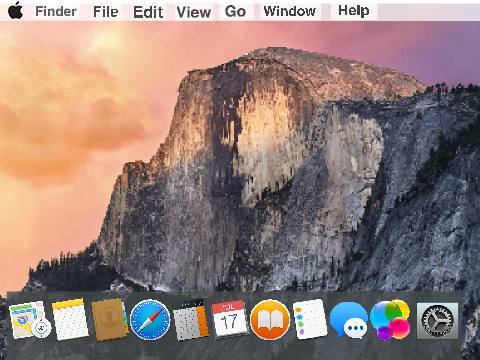
Task: Open Messages speech bubble icon
Action: [x=349, y=320]
